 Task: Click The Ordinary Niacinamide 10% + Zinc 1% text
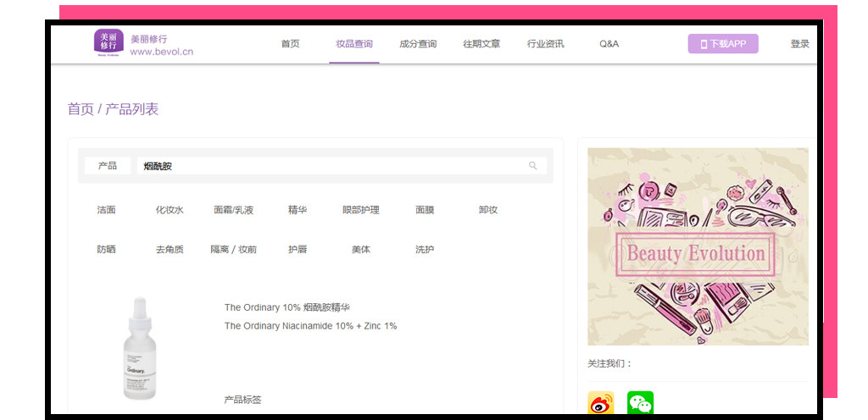310,326
